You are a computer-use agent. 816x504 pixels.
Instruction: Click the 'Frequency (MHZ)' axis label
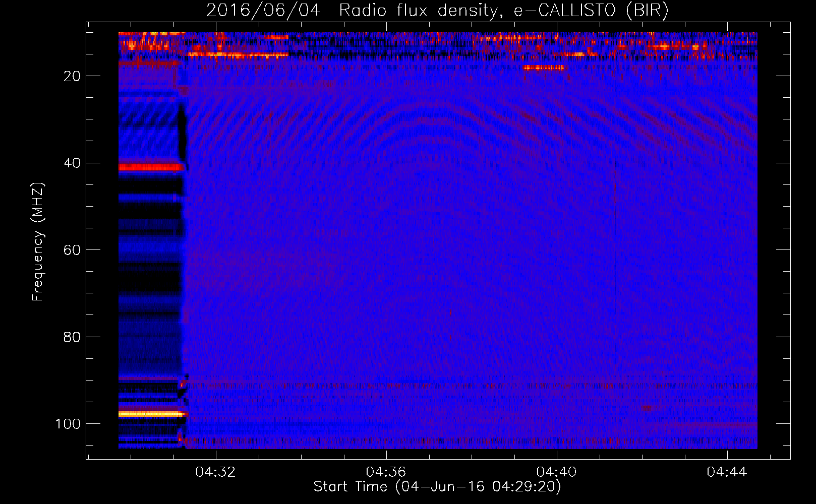[38, 242]
